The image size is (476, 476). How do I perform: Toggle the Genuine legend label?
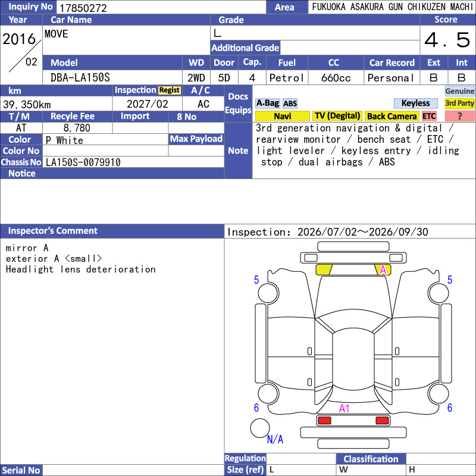(459, 91)
